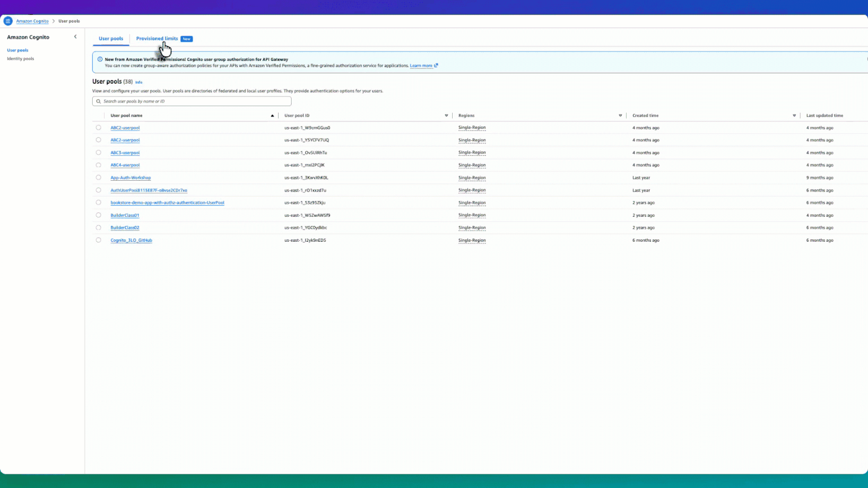Select radio for pool us-east-1_Y5YCFV7UQ
Image resolution: width=868 pixels, height=488 pixels.
click(x=98, y=140)
